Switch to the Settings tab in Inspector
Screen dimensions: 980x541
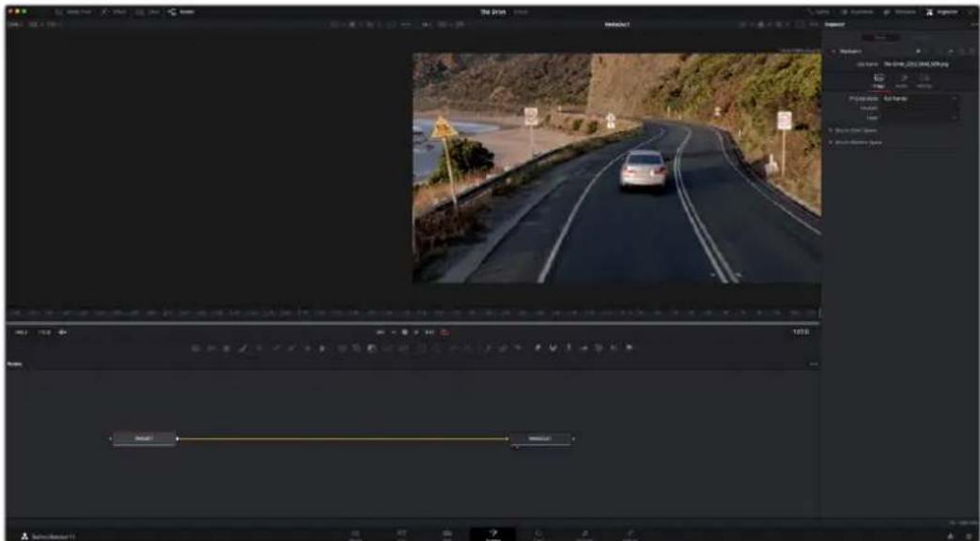tap(925, 81)
